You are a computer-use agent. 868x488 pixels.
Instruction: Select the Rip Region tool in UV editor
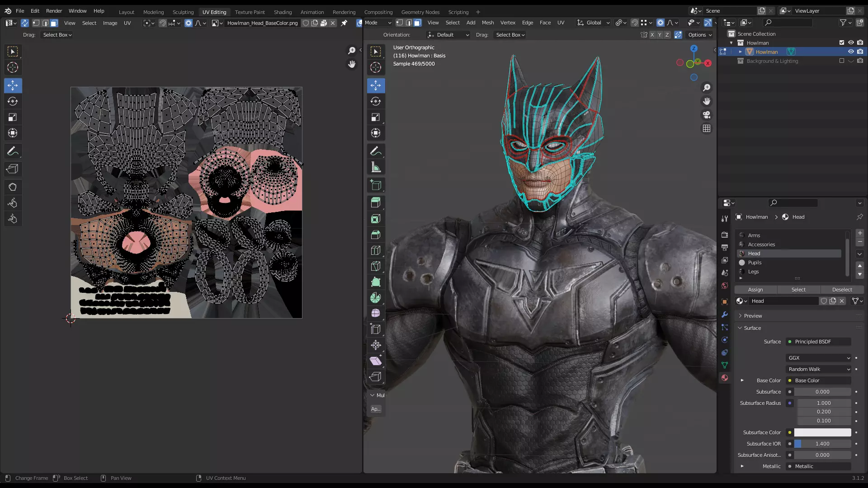tap(13, 169)
